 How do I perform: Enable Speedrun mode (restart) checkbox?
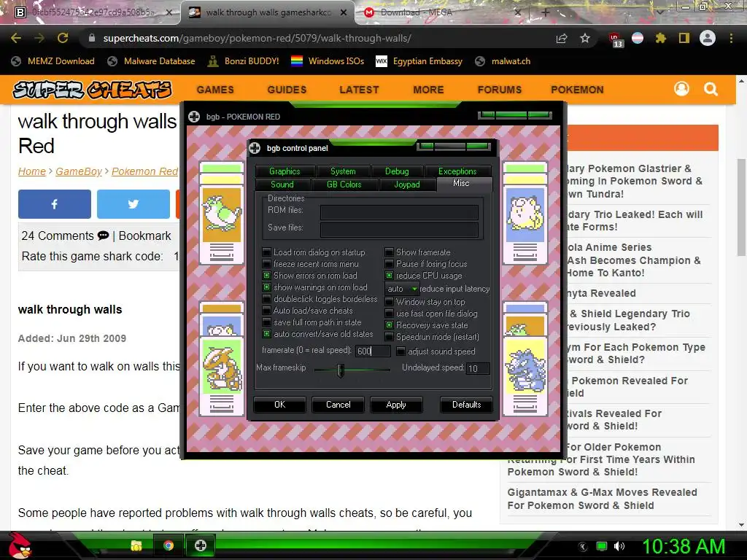click(390, 337)
